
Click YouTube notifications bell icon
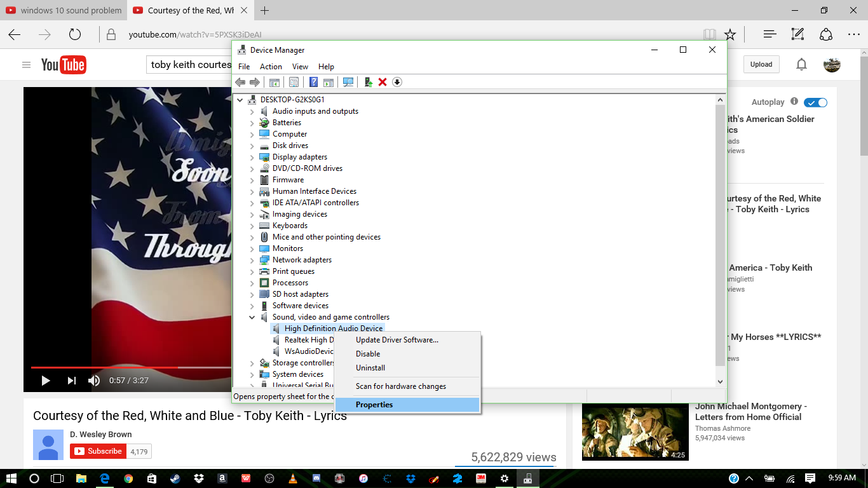tap(802, 64)
